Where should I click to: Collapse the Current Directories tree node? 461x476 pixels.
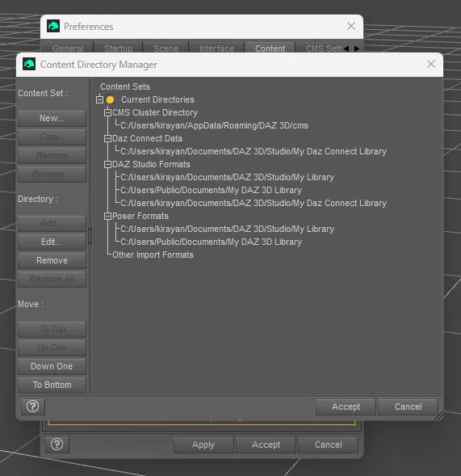(x=99, y=99)
